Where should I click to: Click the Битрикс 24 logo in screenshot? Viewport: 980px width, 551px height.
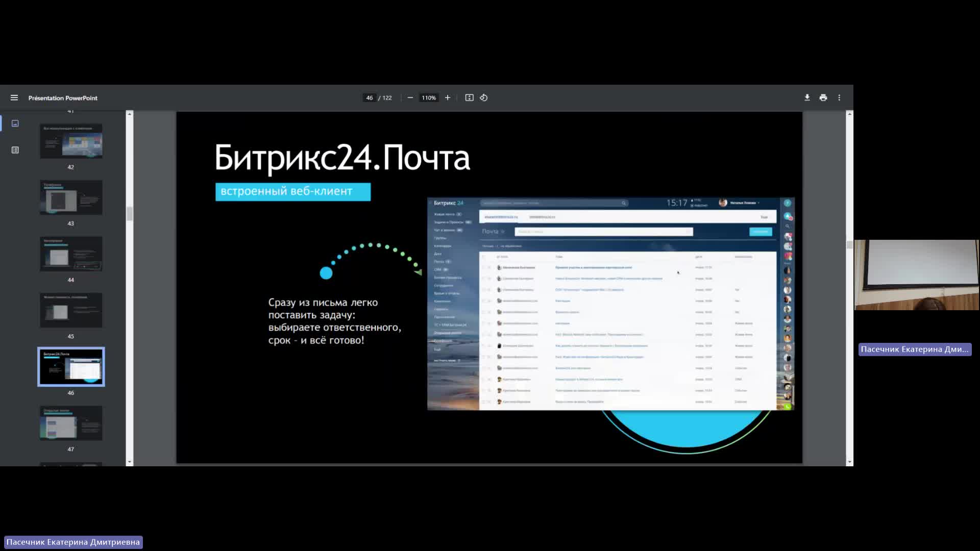coord(449,203)
